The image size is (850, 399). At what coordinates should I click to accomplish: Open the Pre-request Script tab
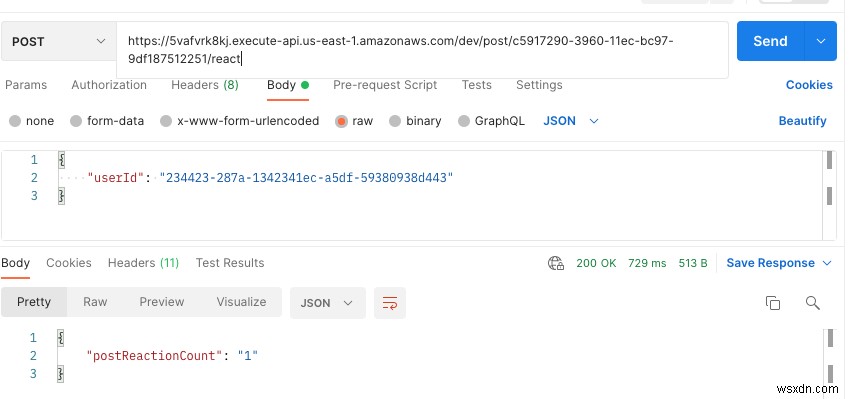click(385, 85)
